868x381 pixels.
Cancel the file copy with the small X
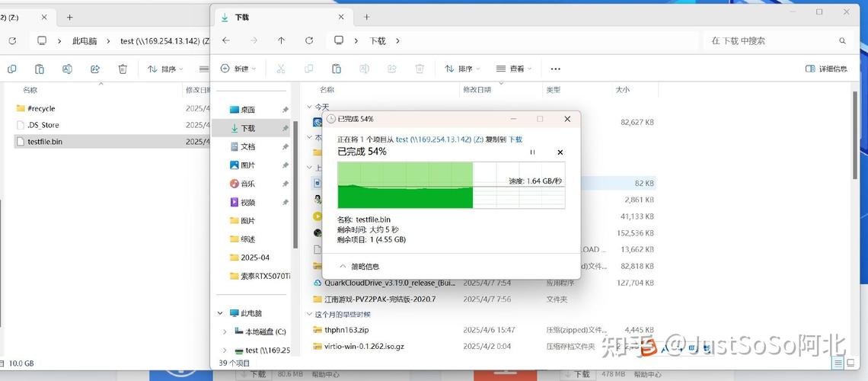pyautogui.click(x=560, y=152)
